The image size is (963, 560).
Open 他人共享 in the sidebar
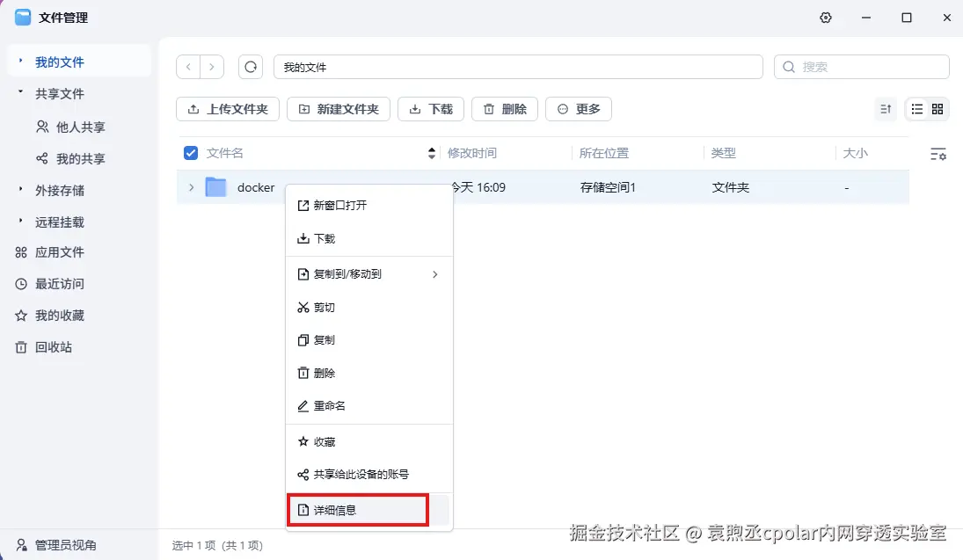pyautogui.click(x=70, y=127)
